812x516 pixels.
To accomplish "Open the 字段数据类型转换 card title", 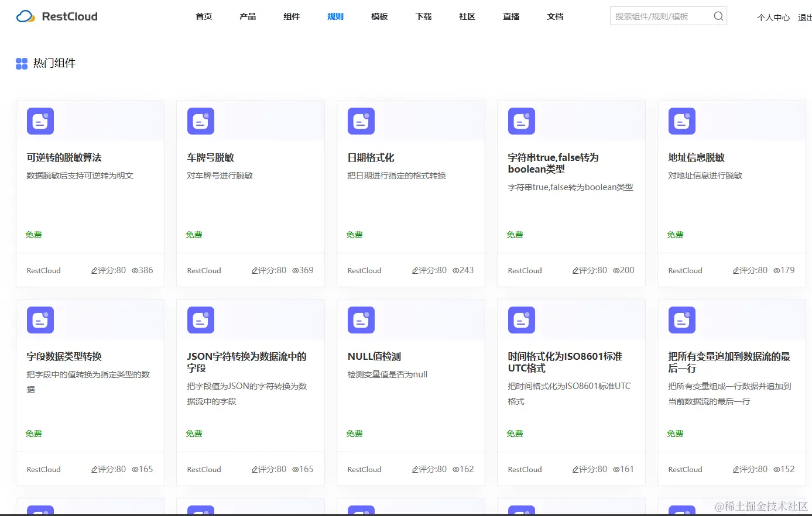I will 64,356.
